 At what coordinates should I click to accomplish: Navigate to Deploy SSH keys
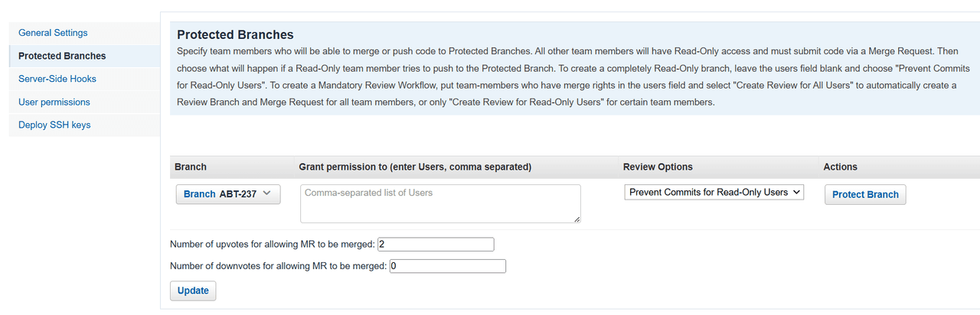54,125
